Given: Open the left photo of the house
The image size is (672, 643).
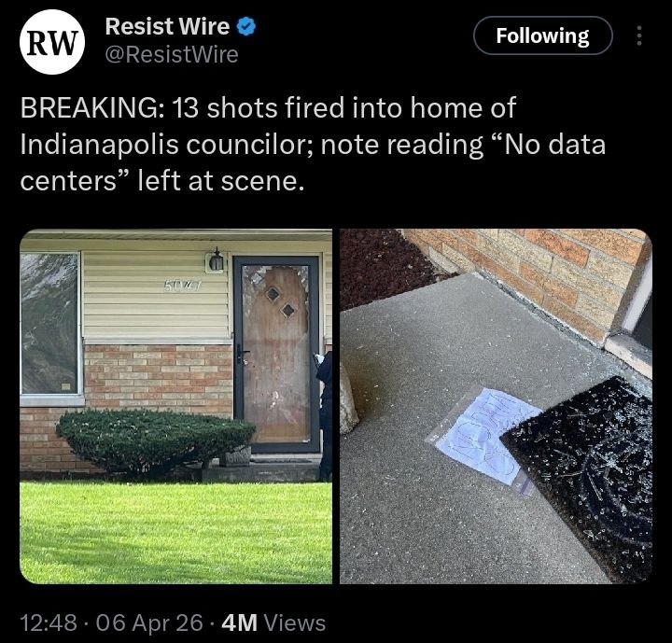Looking at the screenshot, I should [175, 406].
